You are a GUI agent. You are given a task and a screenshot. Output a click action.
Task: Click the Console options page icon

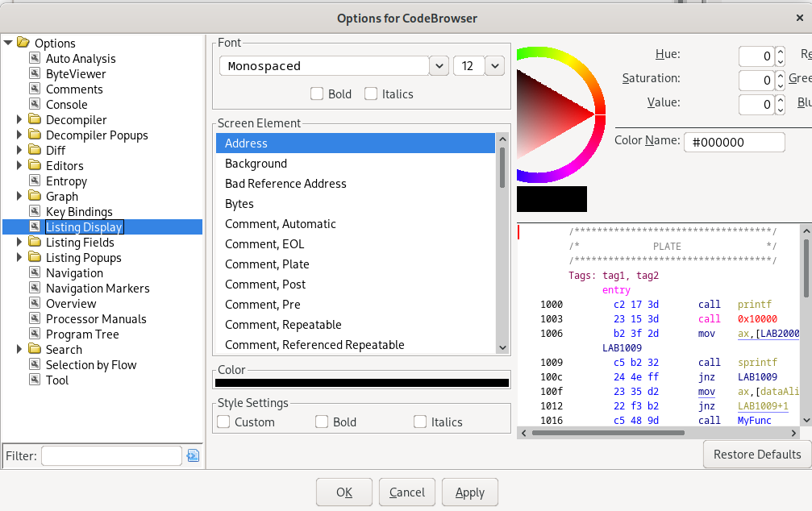[x=35, y=104]
